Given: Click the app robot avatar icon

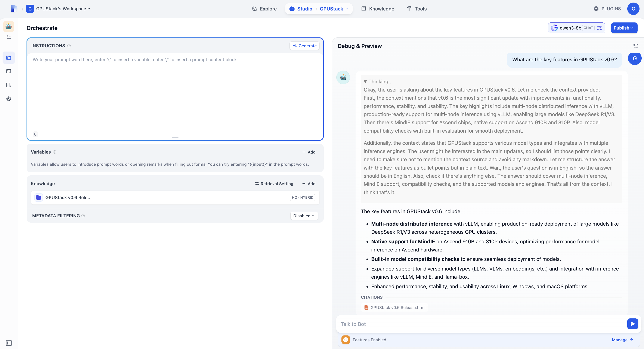Looking at the screenshot, I should pos(9,27).
